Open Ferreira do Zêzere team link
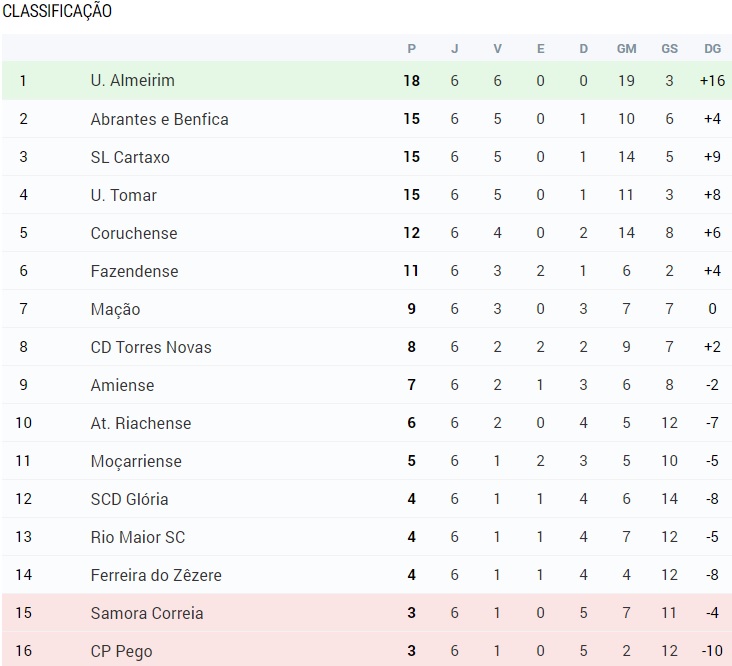Viewport: 732px width, 666px height. pos(156,575)
